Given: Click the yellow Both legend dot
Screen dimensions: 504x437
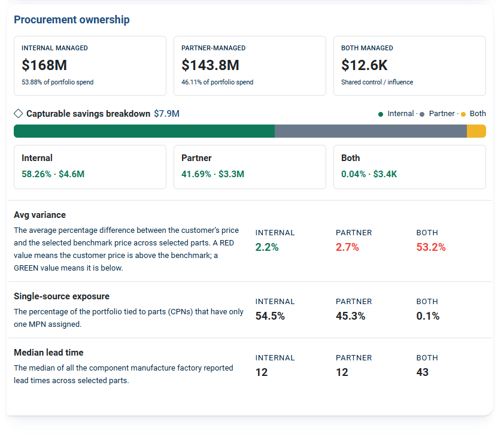Looking at the screenshot, I should tap(463, 114).
